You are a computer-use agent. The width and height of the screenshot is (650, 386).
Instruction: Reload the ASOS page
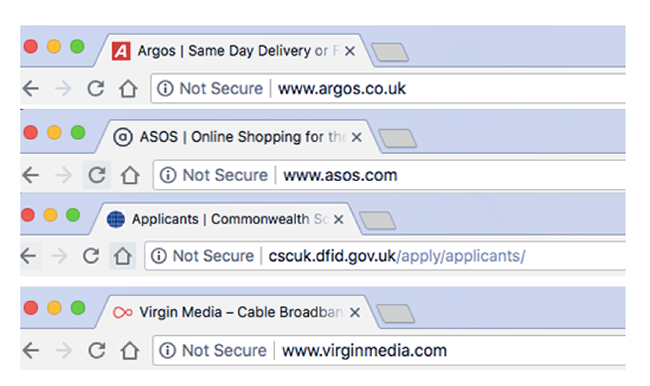pos(97,175)
